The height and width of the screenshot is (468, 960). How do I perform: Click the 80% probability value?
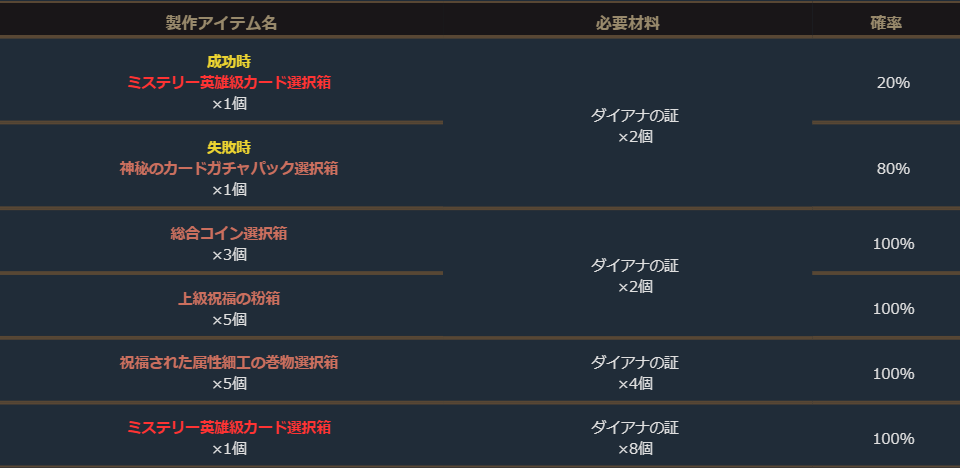(893, 168)
